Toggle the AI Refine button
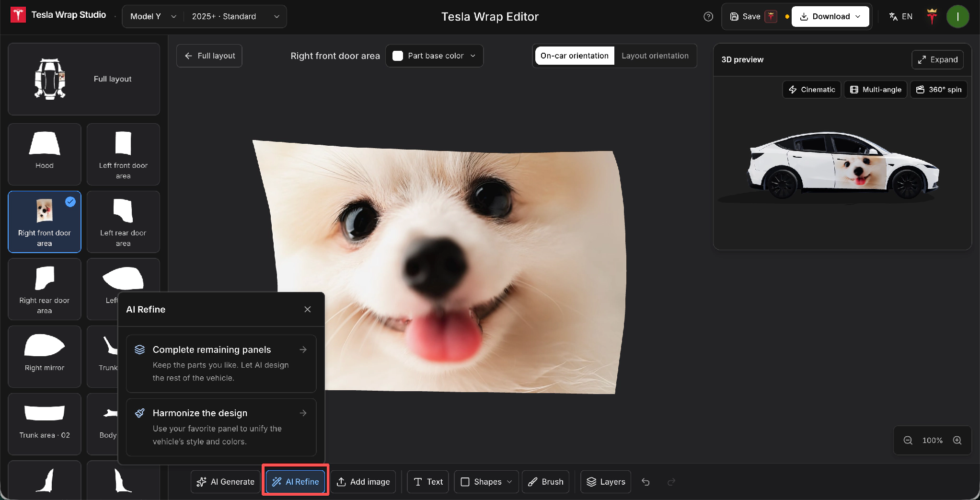Screen dimensions: 980x500 pyautogui.click(x=295, y=482)
